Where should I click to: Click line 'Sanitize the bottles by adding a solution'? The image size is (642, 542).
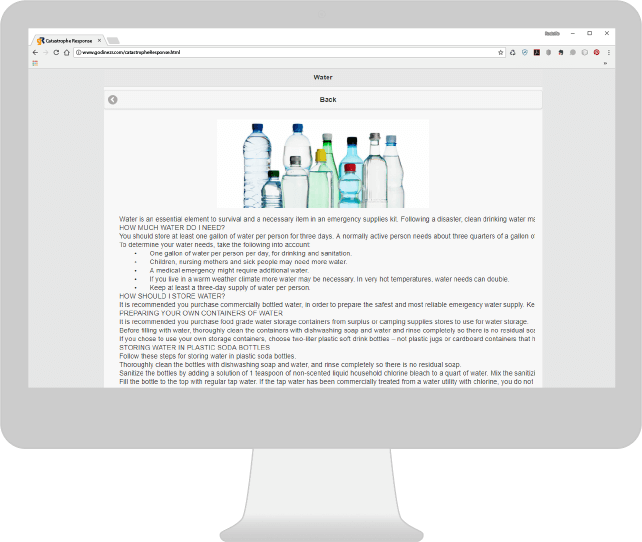(327, 373)
